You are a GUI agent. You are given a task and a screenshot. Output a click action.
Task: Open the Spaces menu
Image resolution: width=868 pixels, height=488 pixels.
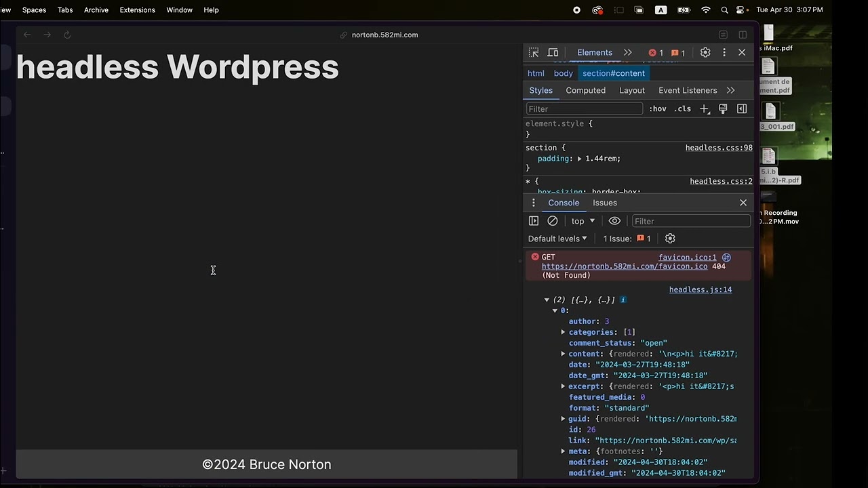click(x=34, y=10)
